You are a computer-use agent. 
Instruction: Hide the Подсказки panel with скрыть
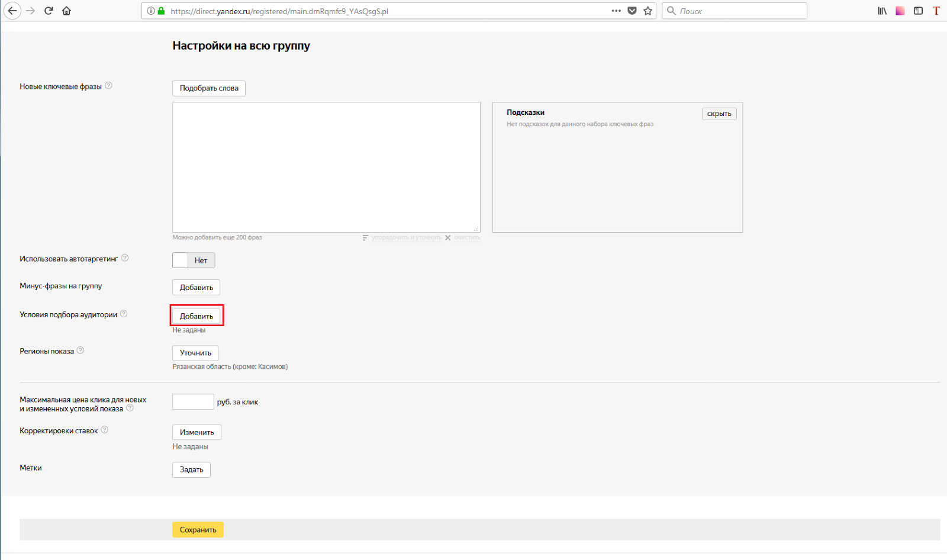point(719,114)
